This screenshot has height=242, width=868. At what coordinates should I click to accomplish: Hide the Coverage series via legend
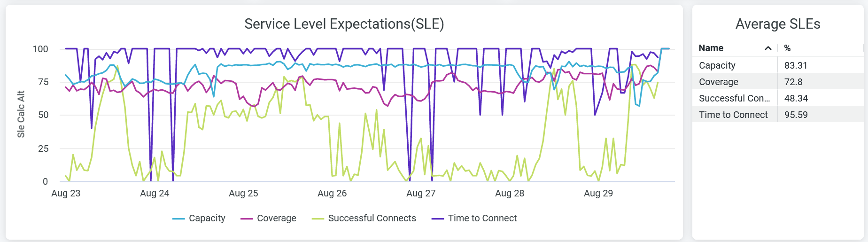[x=276, y=218]
